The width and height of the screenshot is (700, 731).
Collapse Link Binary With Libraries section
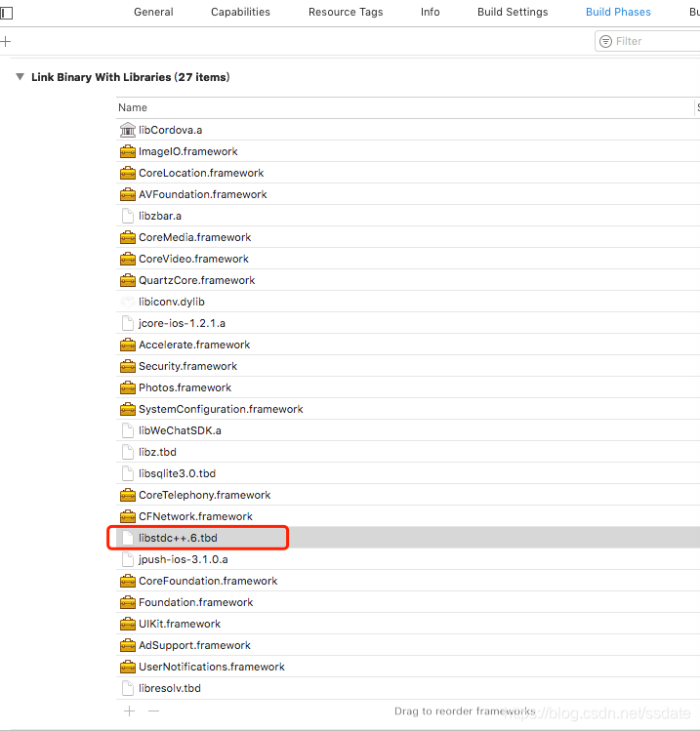[x=20, y=77]
